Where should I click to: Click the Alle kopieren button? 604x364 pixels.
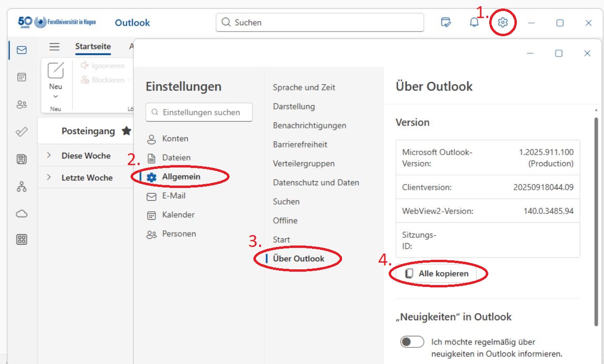click(x=437, y=274)
